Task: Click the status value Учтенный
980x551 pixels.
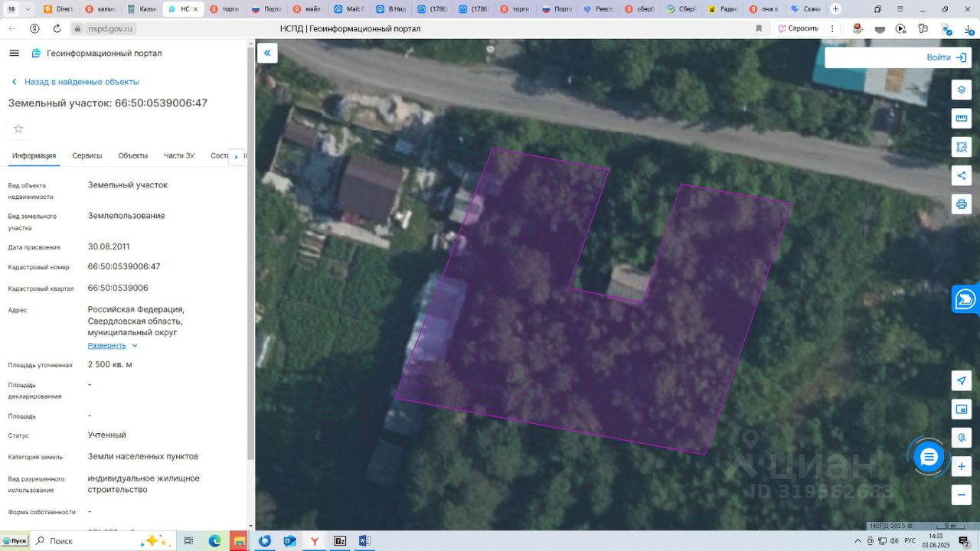Action: [x=107, y=435]
